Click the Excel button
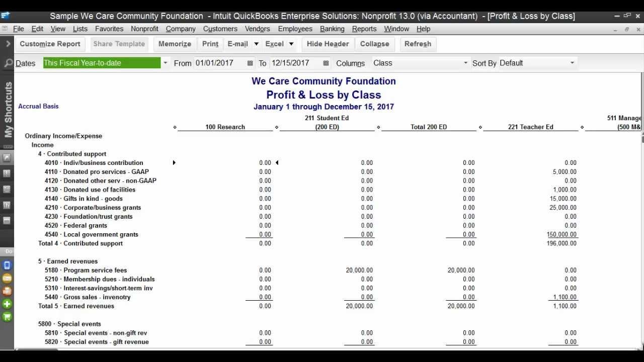 [274, 44]
